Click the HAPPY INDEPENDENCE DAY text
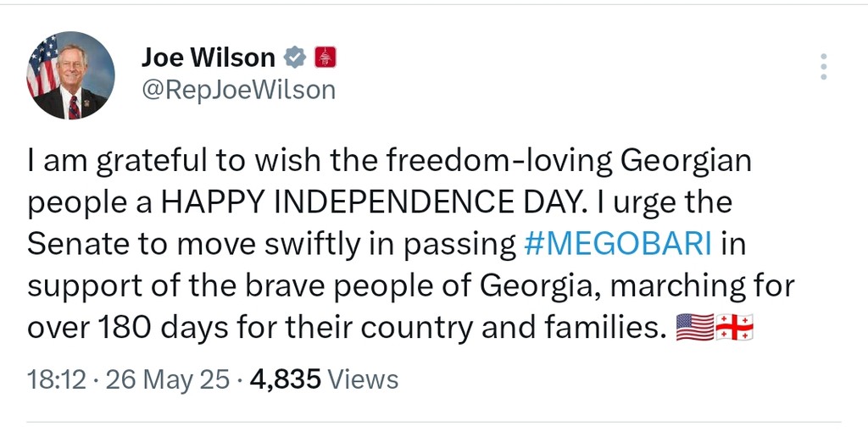This screenshot has width=868, height=437. (x=371, y=203)
